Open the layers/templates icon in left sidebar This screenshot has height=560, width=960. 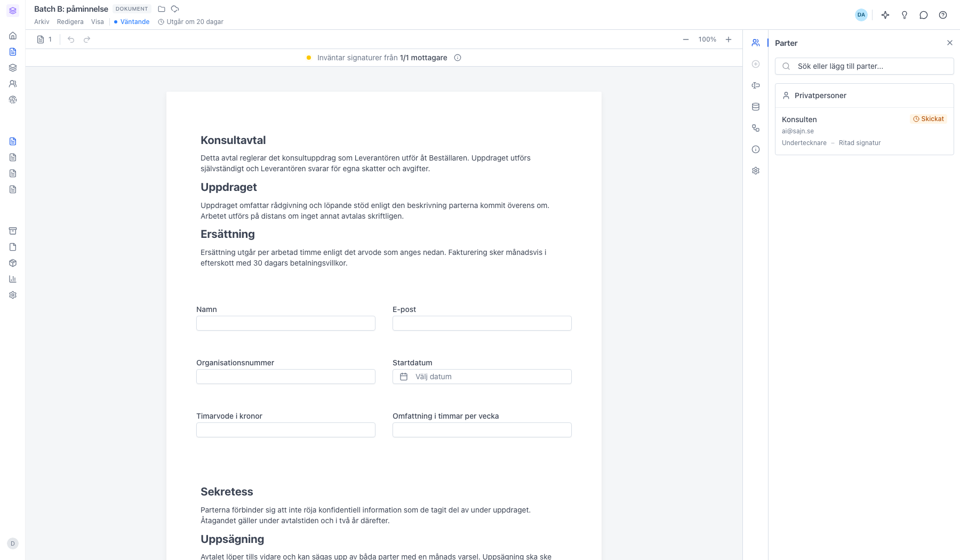13,68
